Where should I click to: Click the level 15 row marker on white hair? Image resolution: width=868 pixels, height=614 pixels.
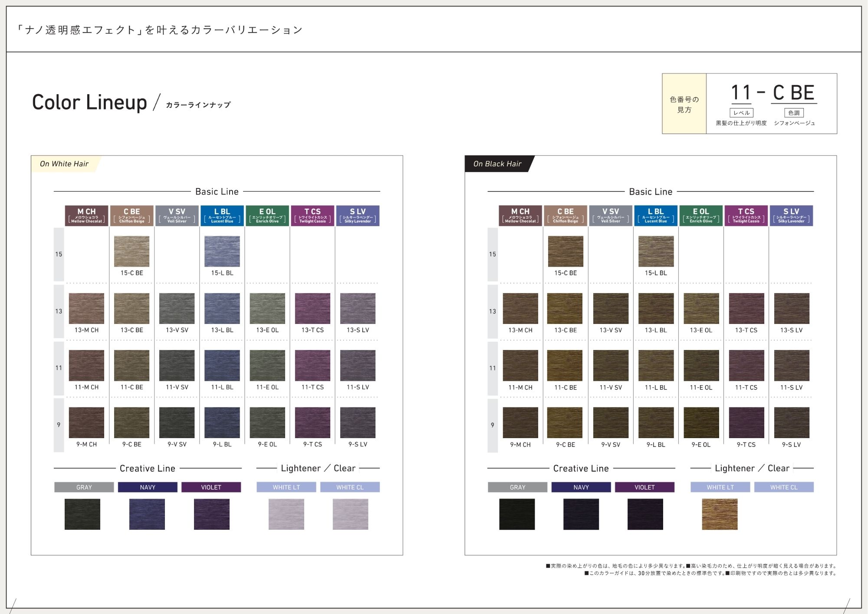[59, 254]
